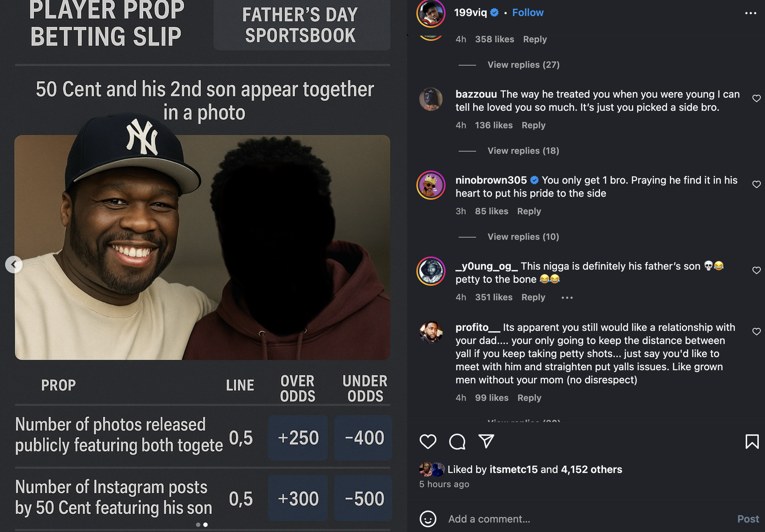Jump to first carousel slide dot

198,525
